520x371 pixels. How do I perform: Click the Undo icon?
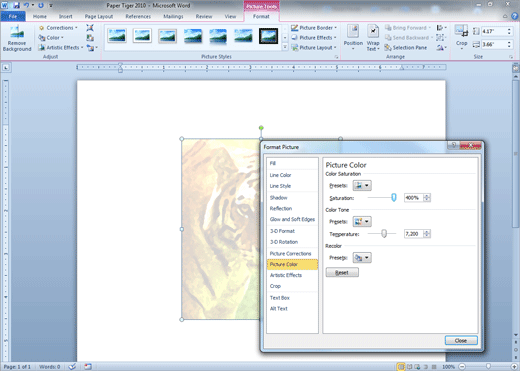coord(26,5)
